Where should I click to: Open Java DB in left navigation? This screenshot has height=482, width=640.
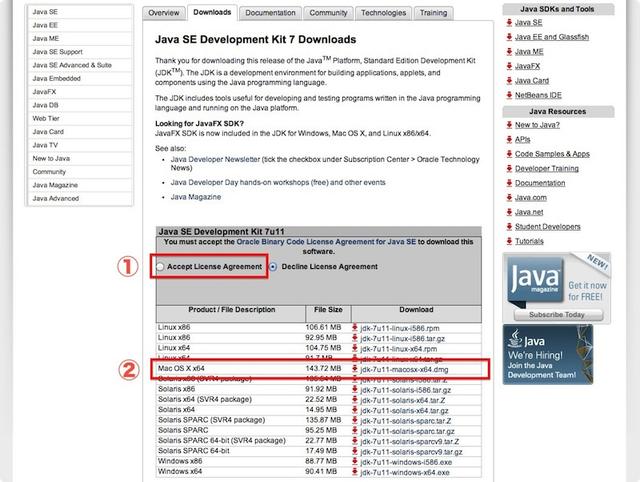80,105
